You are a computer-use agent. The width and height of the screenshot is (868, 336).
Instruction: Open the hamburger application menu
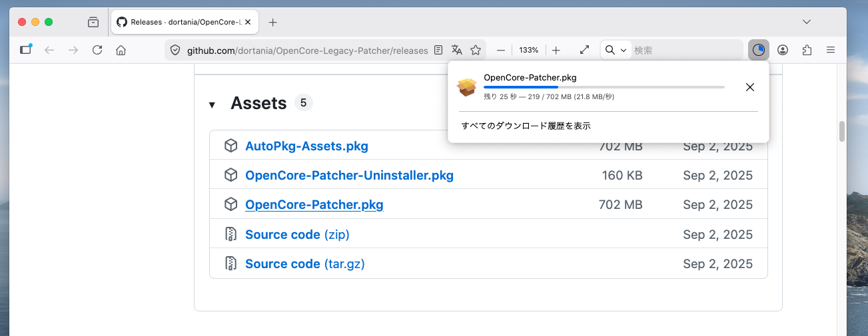coord(831,50)
